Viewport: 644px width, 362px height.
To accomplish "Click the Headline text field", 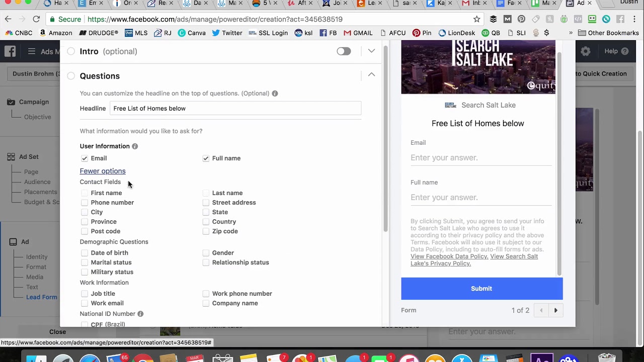I will point(235,109).
